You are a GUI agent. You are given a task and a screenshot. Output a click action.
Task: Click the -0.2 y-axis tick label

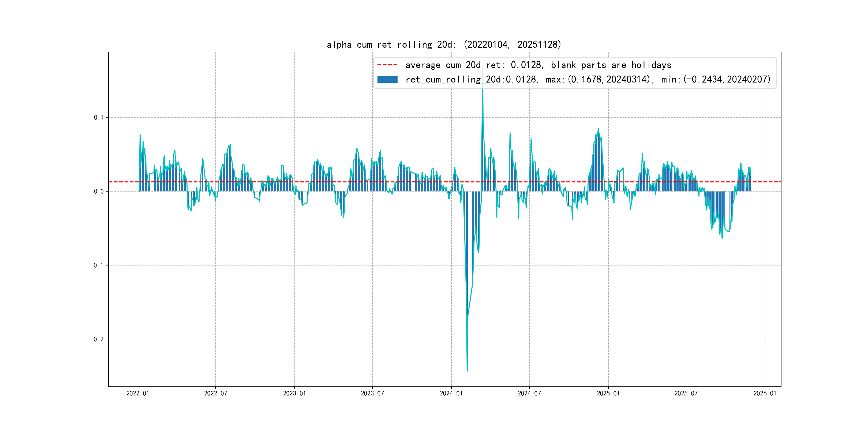97,339
